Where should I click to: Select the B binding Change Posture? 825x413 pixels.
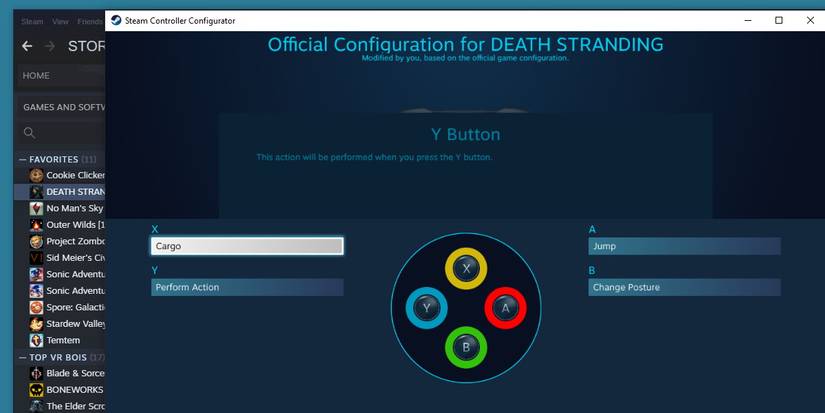coord(685,287)
